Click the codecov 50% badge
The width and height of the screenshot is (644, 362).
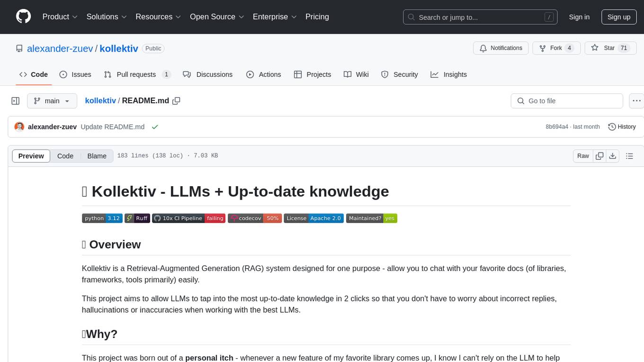click(255, 218)
